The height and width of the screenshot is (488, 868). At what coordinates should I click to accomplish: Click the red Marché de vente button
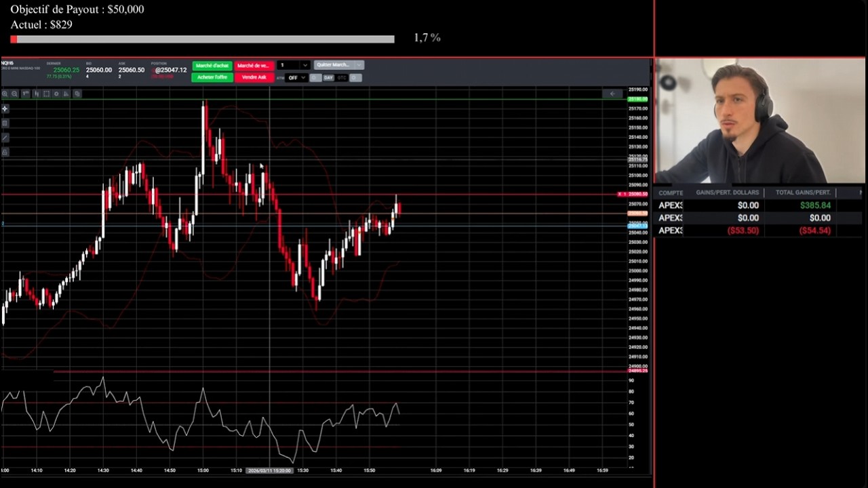[x=254, y=66]
